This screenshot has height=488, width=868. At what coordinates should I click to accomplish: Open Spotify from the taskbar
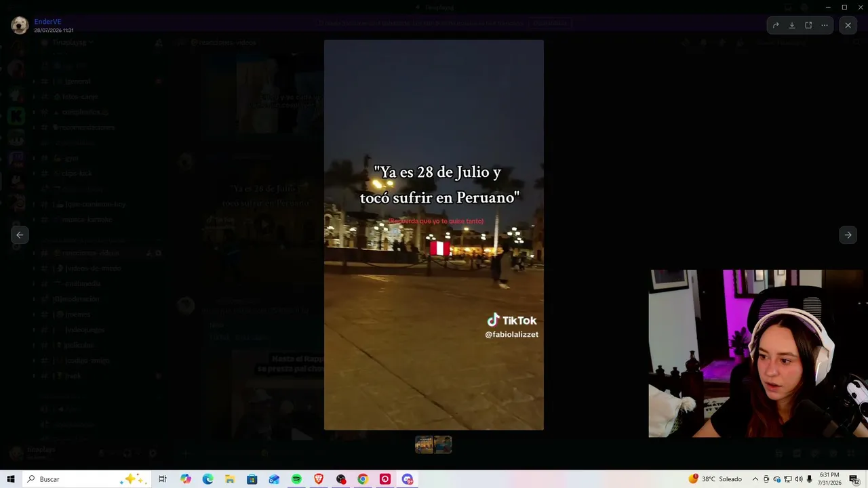(296, 479)
